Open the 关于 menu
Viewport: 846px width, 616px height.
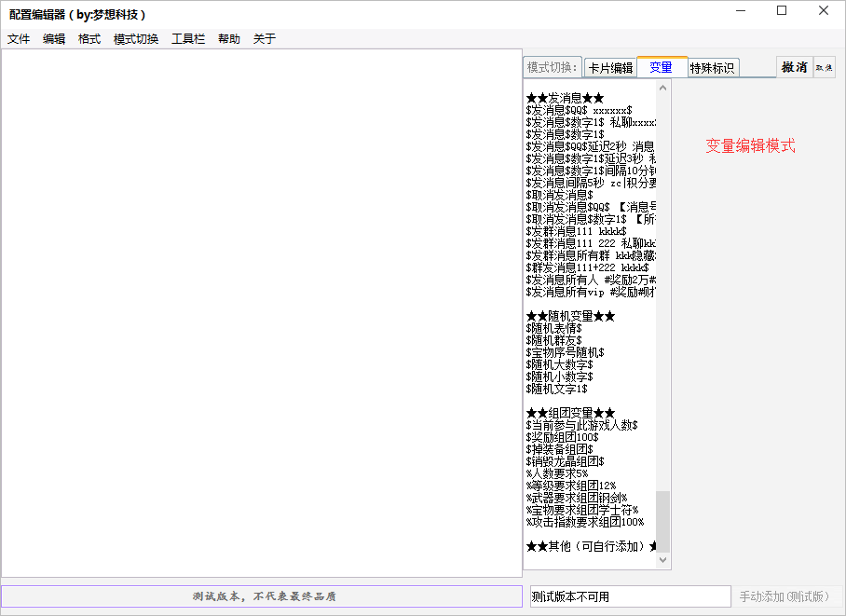click(262, 38)
